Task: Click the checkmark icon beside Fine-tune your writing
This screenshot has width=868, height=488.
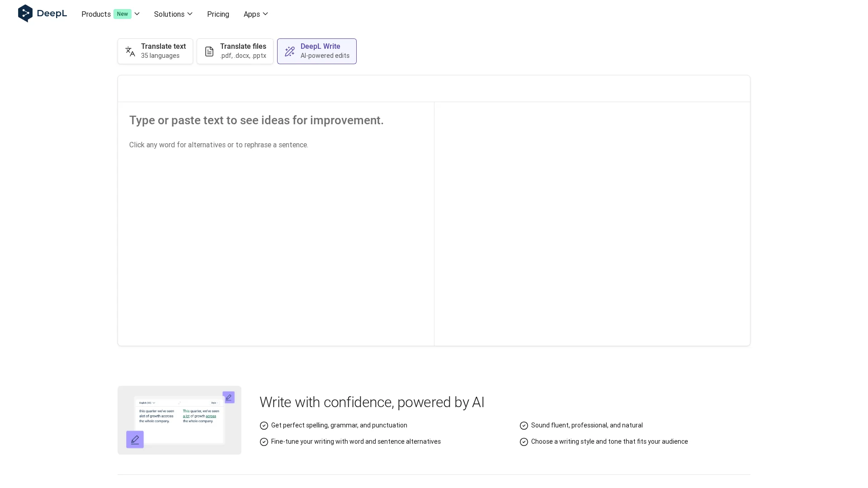Action: 264,442
